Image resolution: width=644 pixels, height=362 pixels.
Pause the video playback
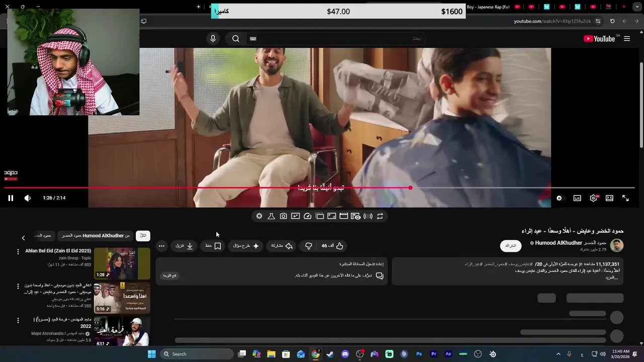11,198
